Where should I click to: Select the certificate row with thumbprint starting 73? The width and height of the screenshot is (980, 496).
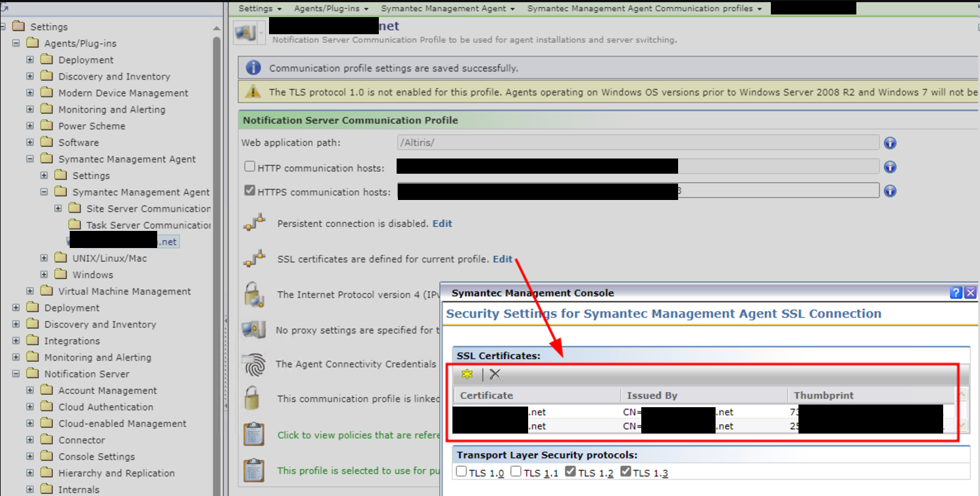tap(704, 412)
